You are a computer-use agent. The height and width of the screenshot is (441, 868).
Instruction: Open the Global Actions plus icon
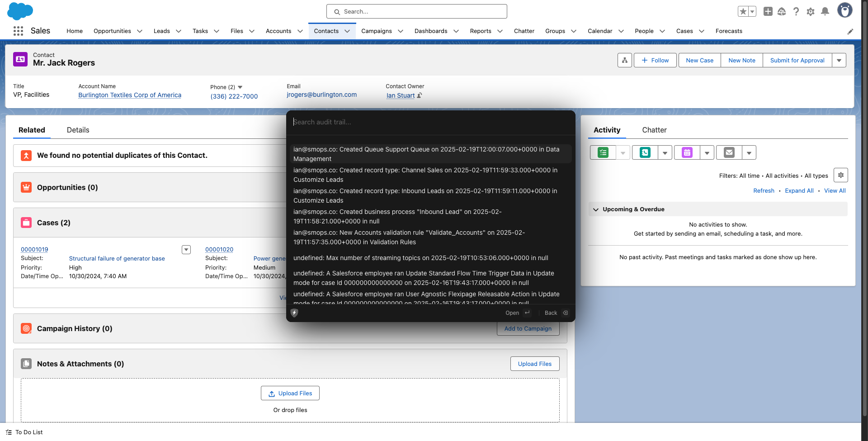click(768, 11)
